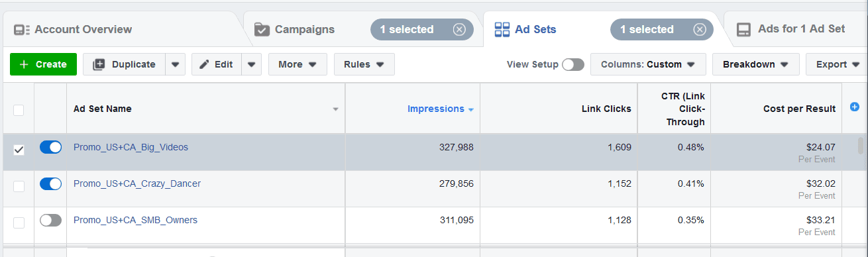Check the Promo_US+CA_SMB_Owners row checkbox

click(19, 223)
